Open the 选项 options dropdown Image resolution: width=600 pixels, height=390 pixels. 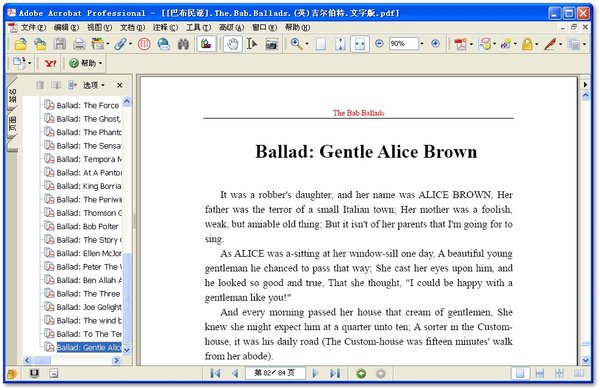click(94, 85)
